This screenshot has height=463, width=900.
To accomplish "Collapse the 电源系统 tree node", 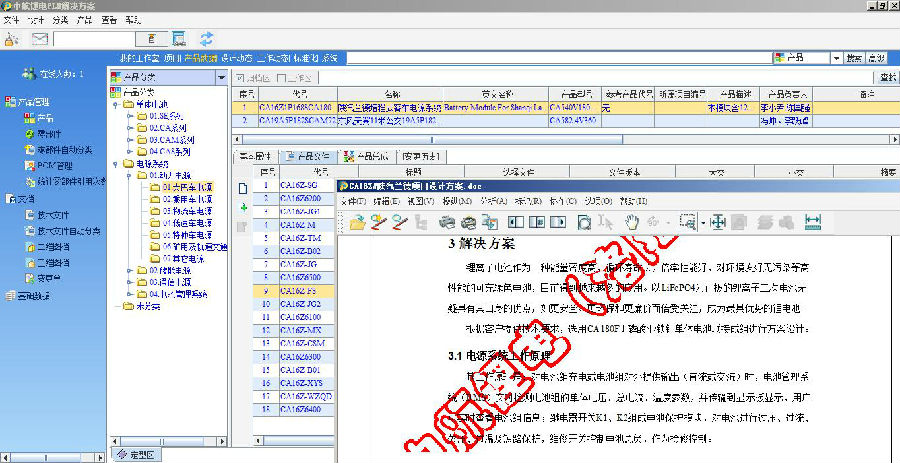I will [x=115, y=164].
